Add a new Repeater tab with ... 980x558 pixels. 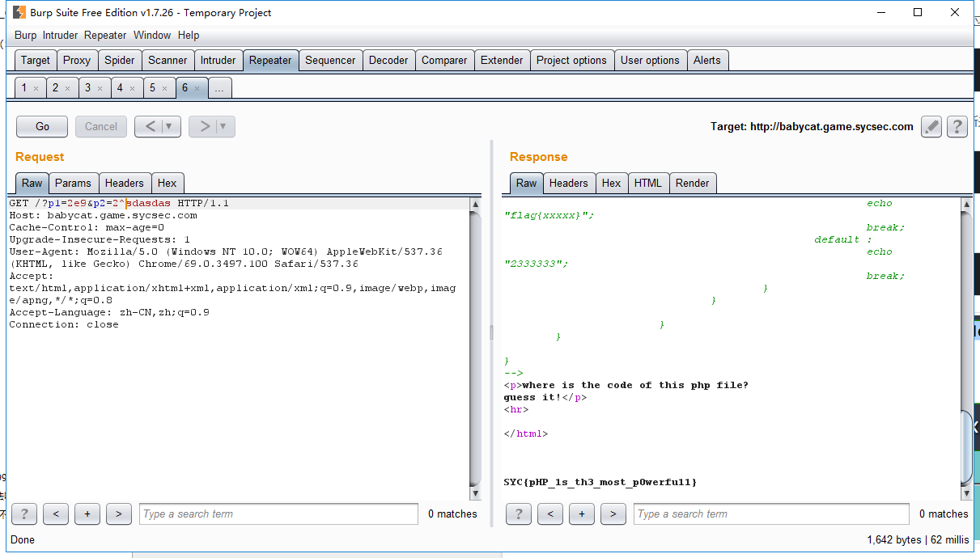[219, 88]
